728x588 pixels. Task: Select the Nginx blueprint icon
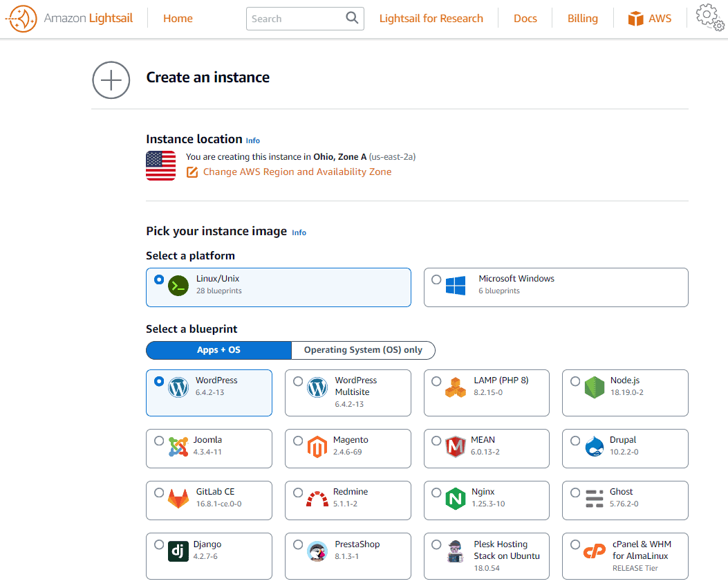click(456, 500)
